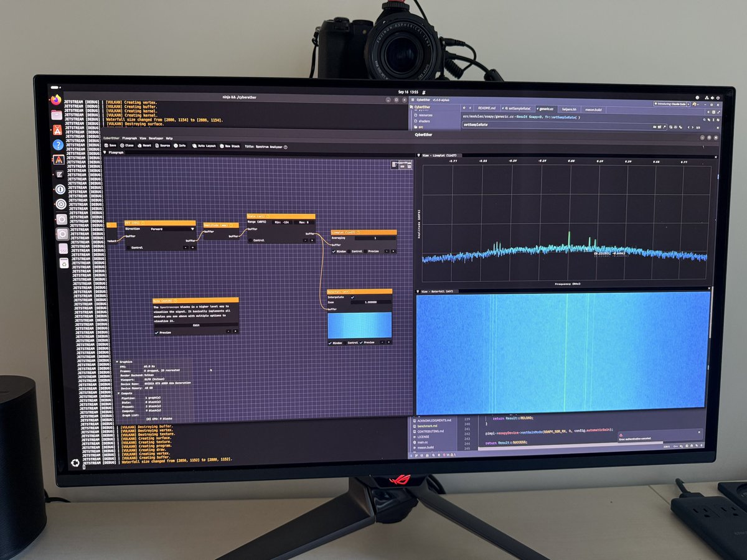Viewport: 747px width, 560px height.
Task: Open the dock icon below the Help icon
Action: [x=59, y=159]
